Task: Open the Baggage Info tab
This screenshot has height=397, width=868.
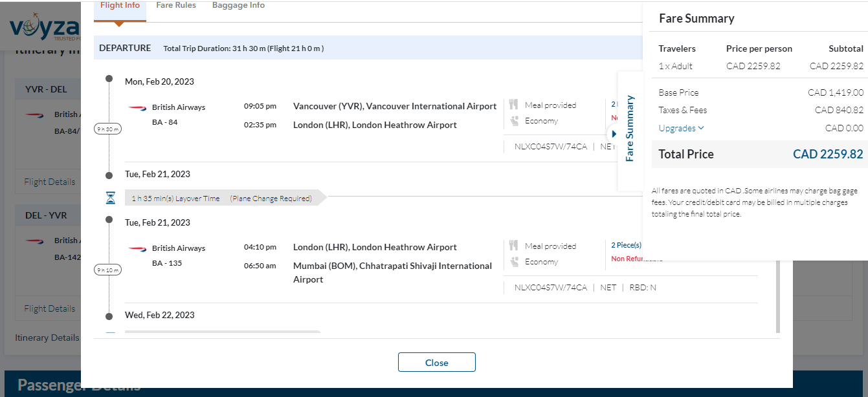Action: (238, 6)
